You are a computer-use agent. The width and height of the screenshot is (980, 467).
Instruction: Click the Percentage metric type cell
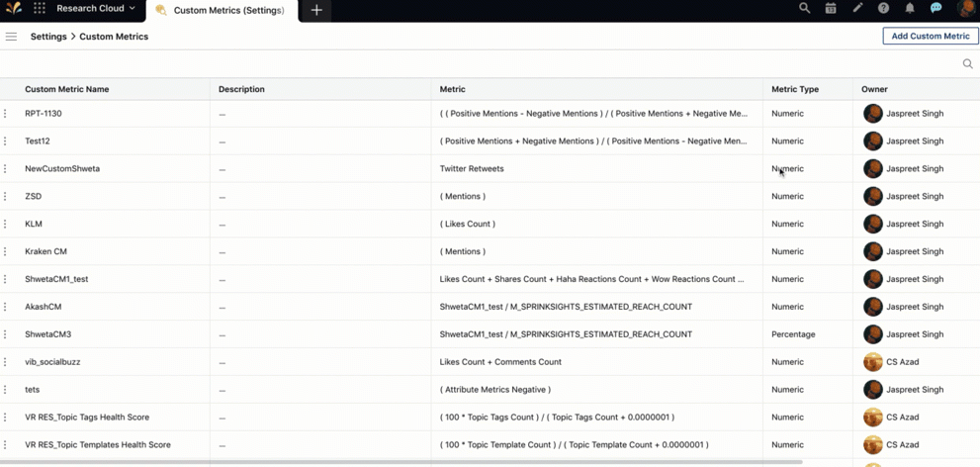click(793, 334)
